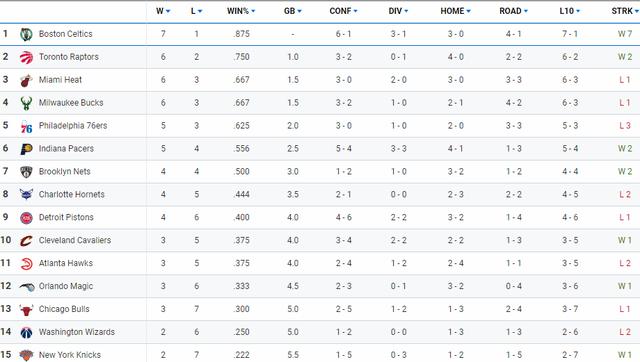The width and height of the screenshot is (640, 362).
Task: Sort standings by L10 column header
Action: (x=569, y=11)
